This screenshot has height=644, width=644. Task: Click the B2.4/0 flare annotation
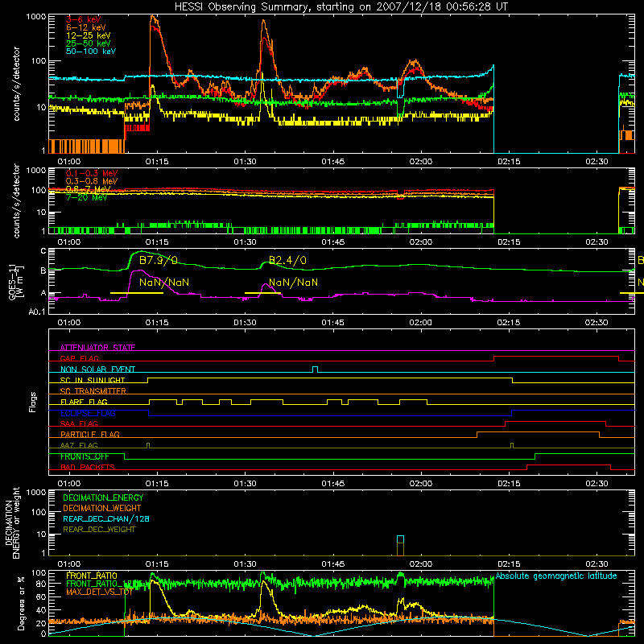coord(287,260)
